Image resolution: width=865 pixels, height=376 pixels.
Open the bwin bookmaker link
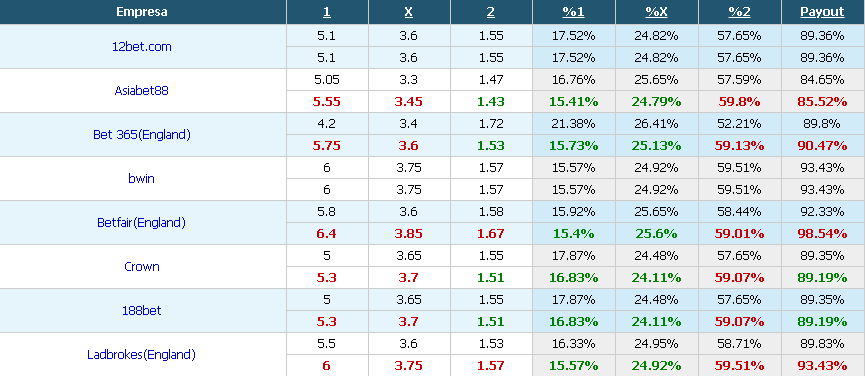(x=142, y=179)
